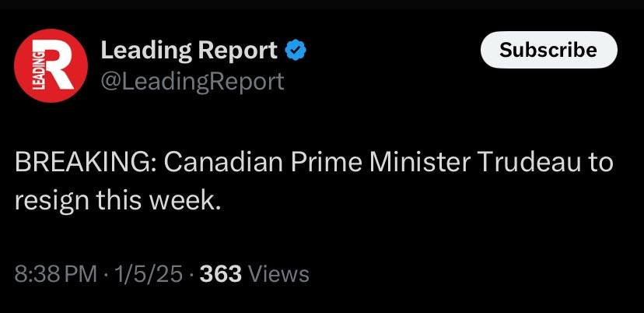Open the 363 Views count
Image resolution: width=644 pixels, height=313 pixels.
pos(254,274)
